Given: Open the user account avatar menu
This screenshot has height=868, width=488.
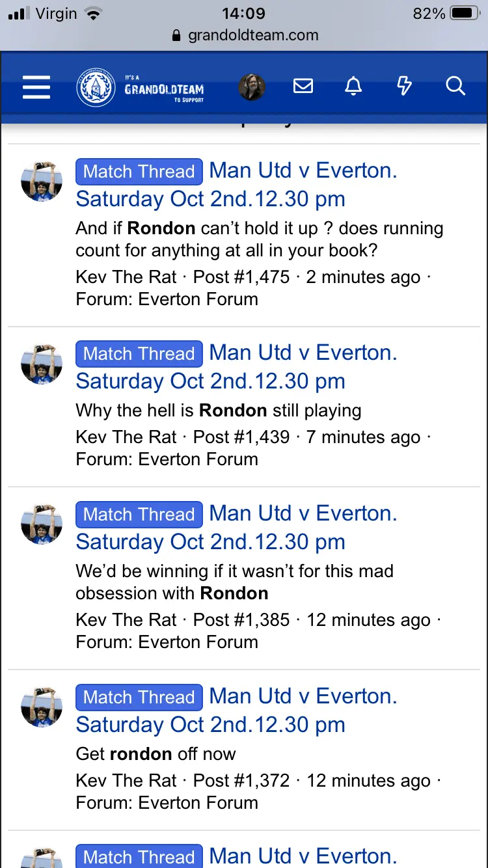Looking at the screenshot, I should (252, 87).
